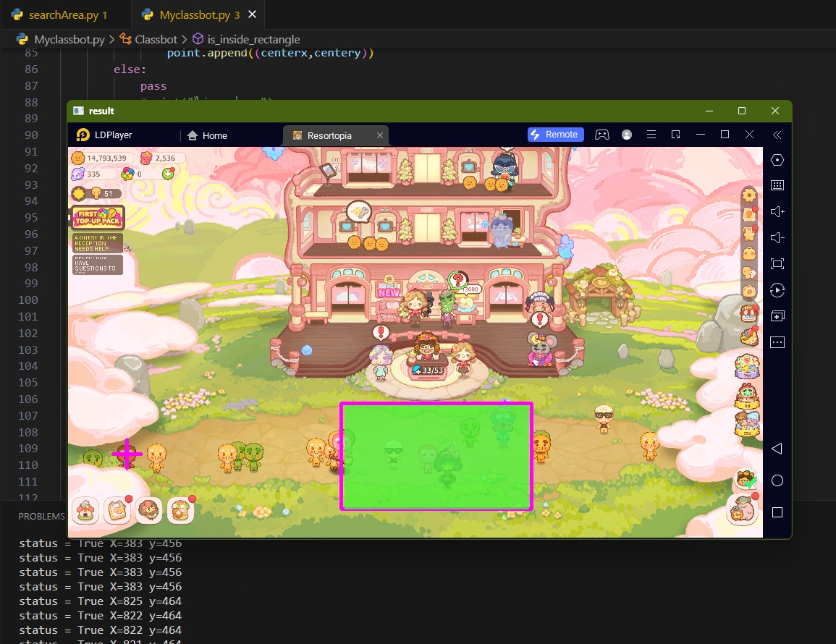Close the Myclassbot.py editor tab

click(252, 14)
